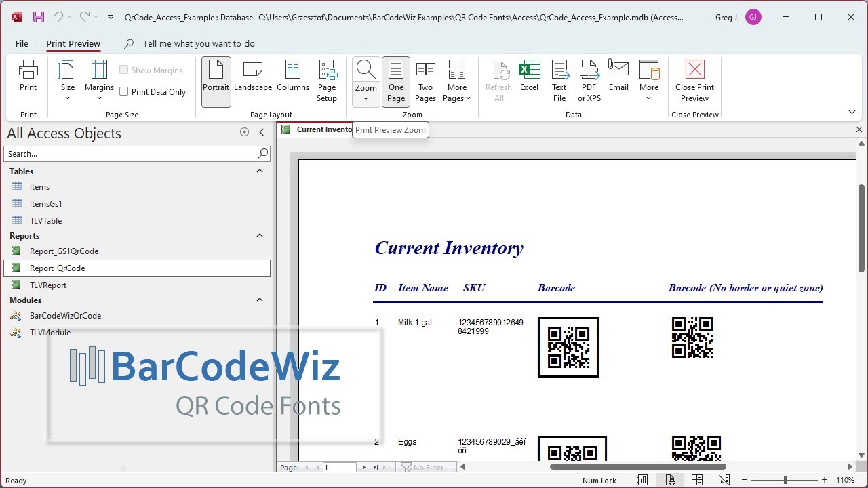
Task: Open the More export options dropdown
Action: pos(649,81)
